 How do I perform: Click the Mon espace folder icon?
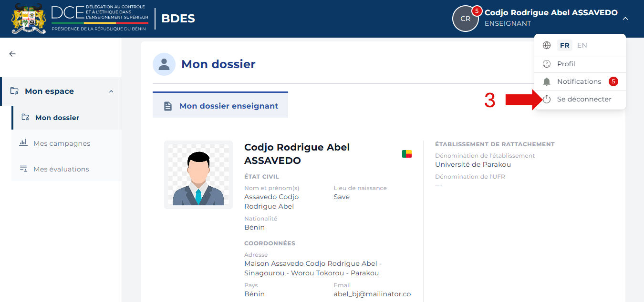pos(14,91)
